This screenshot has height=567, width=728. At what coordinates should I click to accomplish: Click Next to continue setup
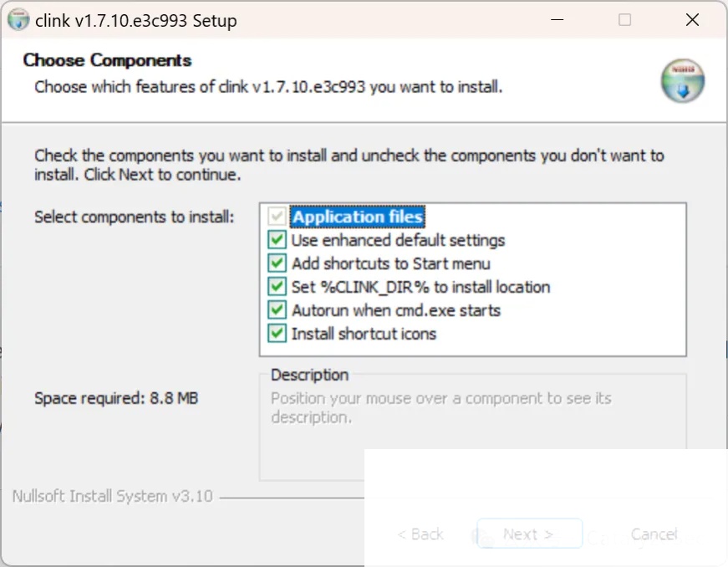point(529,534)
